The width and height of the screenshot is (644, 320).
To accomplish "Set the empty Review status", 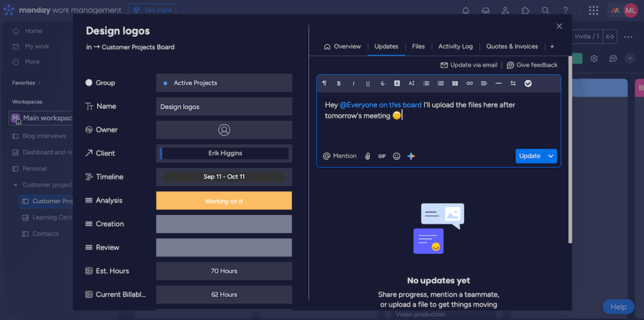I will [x=225, y=248].
